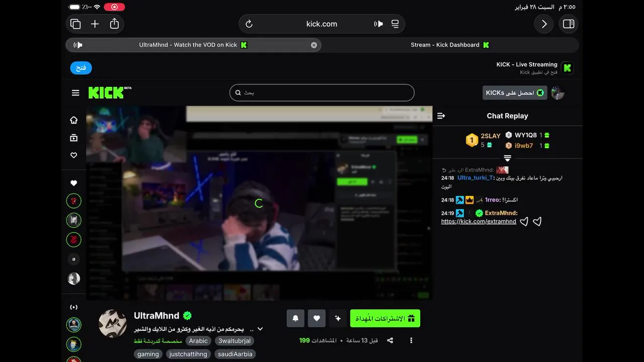Toggle follow heart button for UltraMhnd
This screenshot has height=362, width=644.
(x=316, y=318)
